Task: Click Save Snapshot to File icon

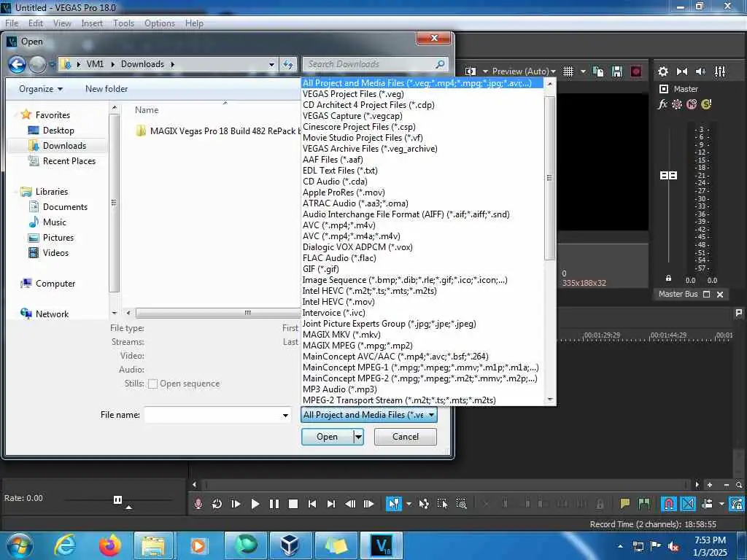Action: 617,71
